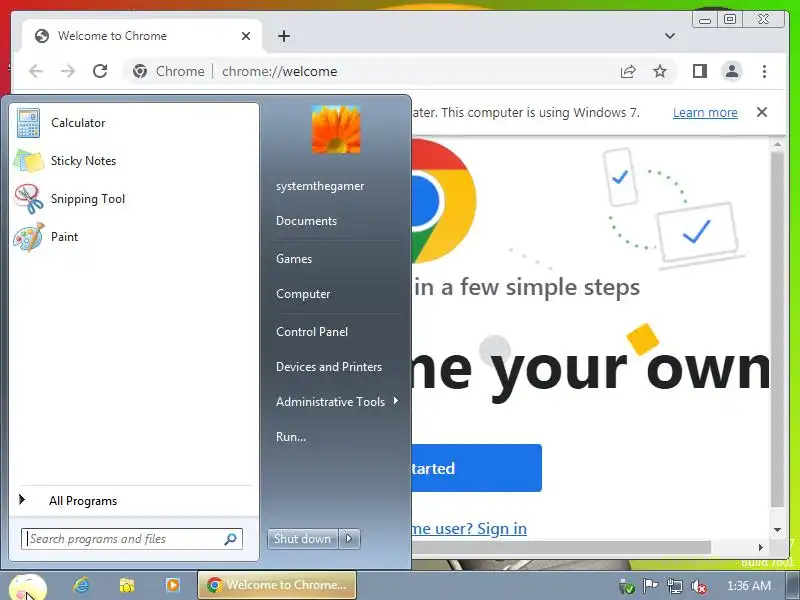The image size is (800, 600).
Task: Open Computer from Start menu
Action: coord(303,294)
